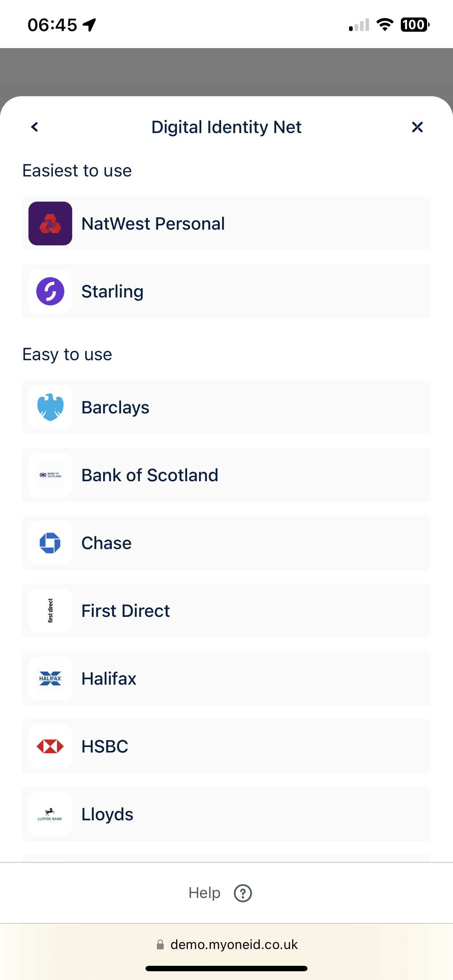Screen dimensions: 453x980
Task: Open help via the question mark icon
Action: 243,893
